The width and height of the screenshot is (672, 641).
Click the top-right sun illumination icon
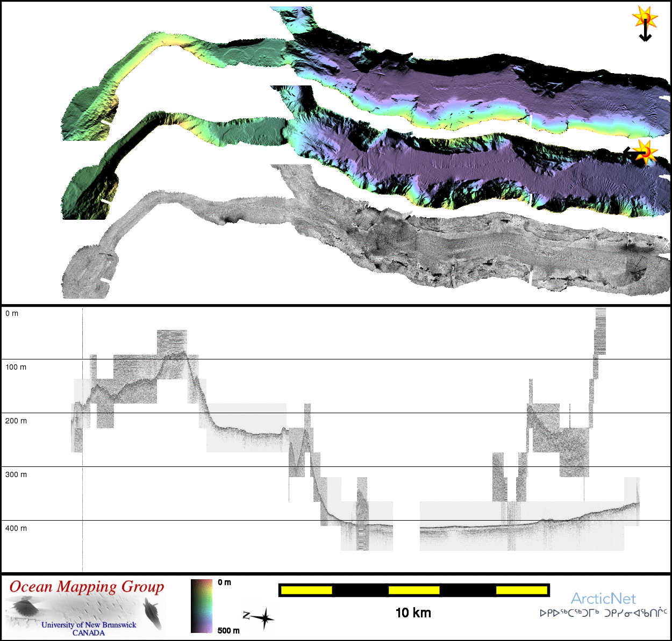coord(645,18)
